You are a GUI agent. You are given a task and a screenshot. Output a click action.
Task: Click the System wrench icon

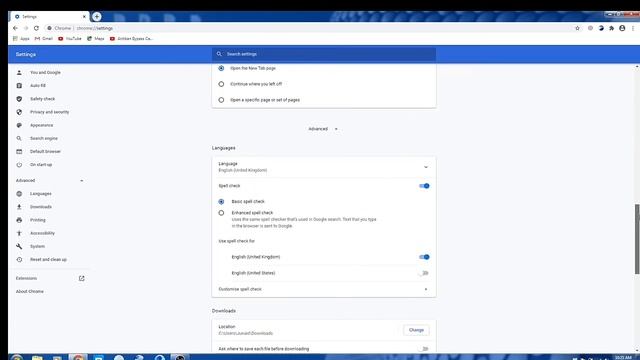[x=19, y=246]
